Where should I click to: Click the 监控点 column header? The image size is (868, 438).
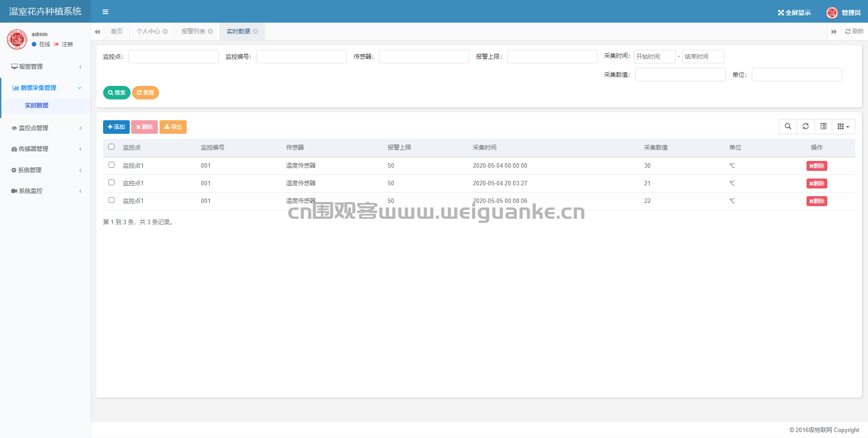[132, 147]
